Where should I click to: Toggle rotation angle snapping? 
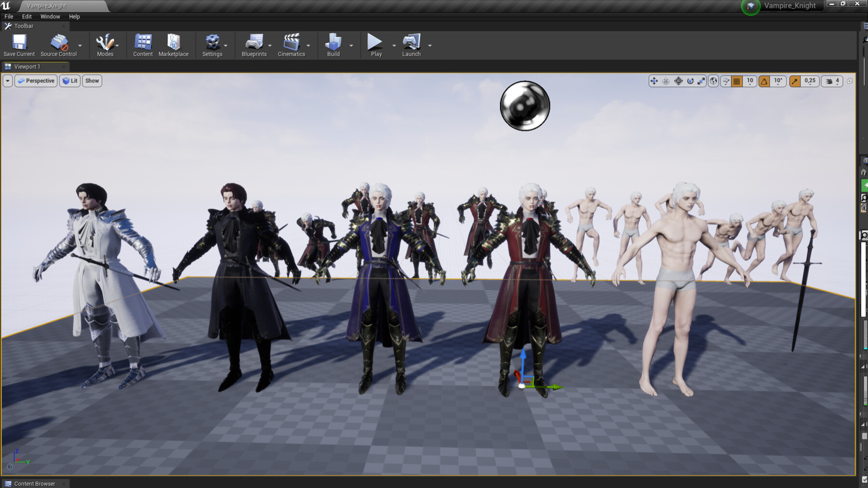[763, 81]
